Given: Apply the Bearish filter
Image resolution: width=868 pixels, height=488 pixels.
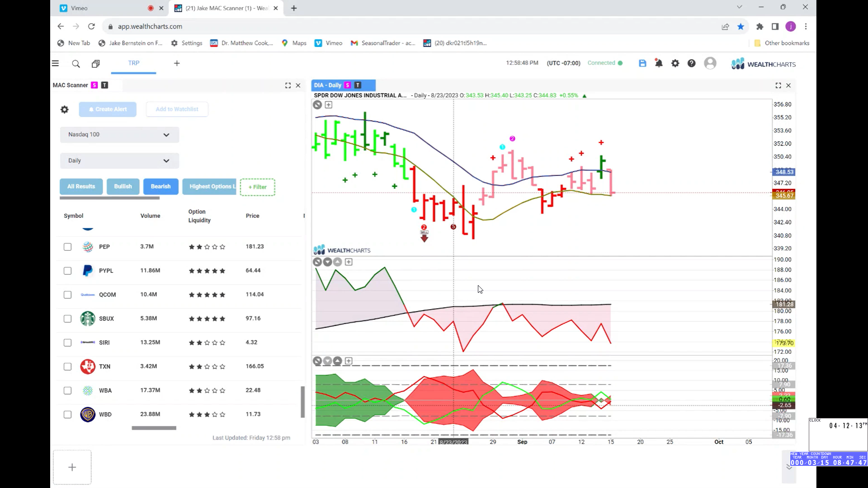Looking at the screenshot, I should pyautogui.click(x=160, y=187).
